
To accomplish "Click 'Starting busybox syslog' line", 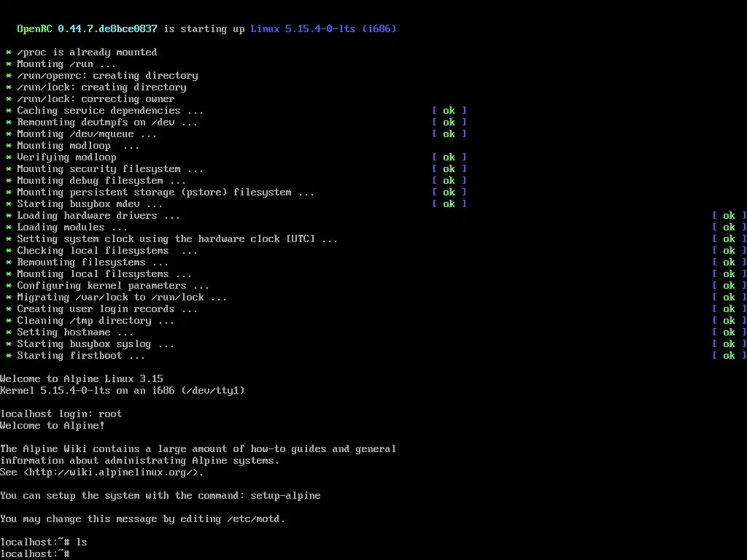I will [x=96, y=344].
